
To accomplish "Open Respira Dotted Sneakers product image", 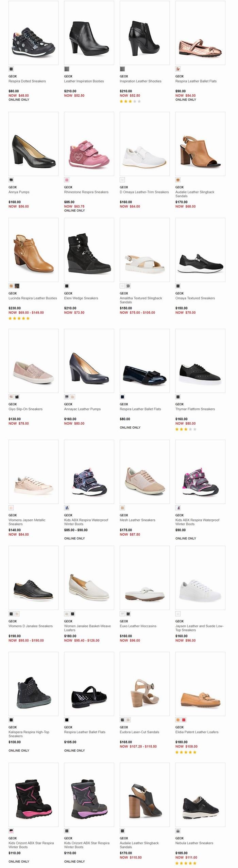I will (x=33, y=33).
